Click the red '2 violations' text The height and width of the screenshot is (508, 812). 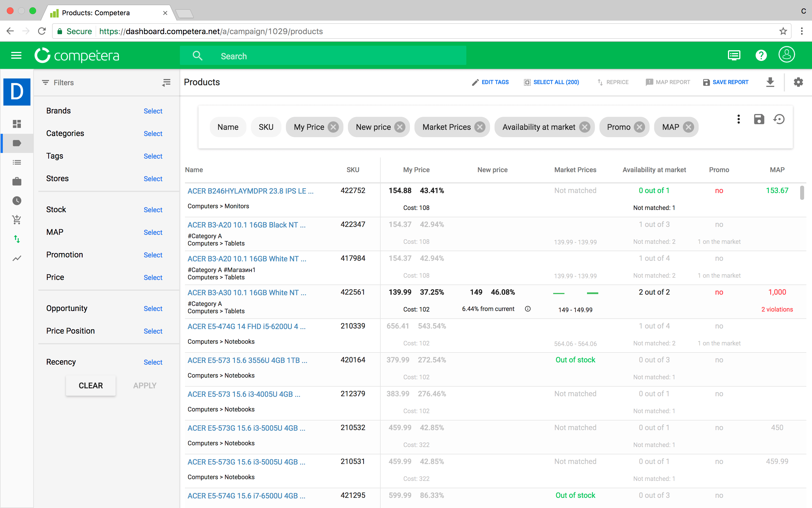777,309
